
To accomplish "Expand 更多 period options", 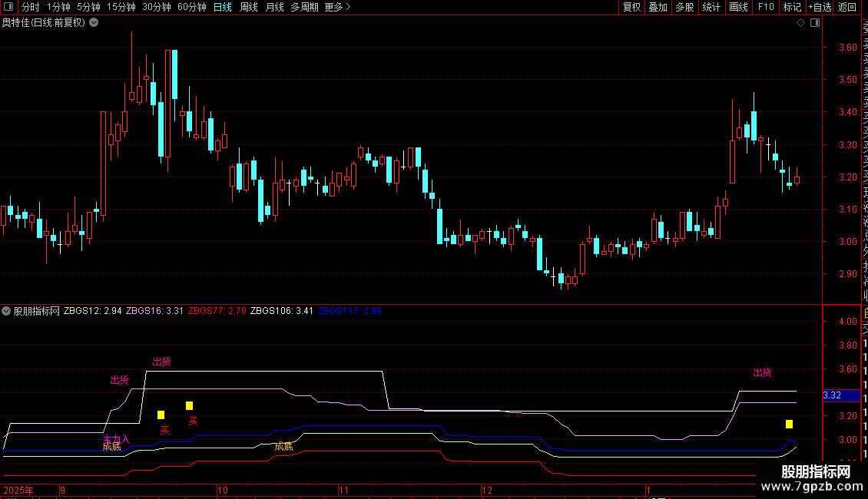I will [x=337, y=7].
